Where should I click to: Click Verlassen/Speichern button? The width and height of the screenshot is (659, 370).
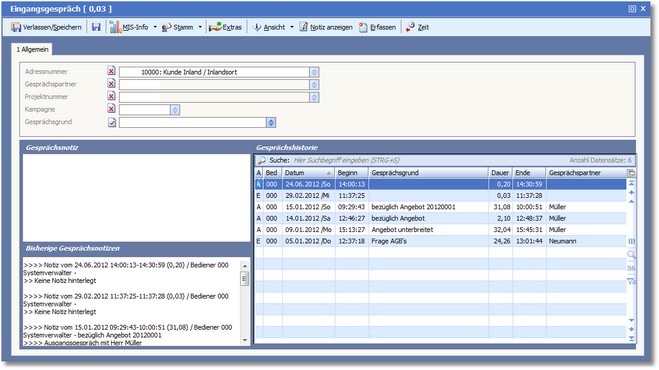[x=46, y=27]
